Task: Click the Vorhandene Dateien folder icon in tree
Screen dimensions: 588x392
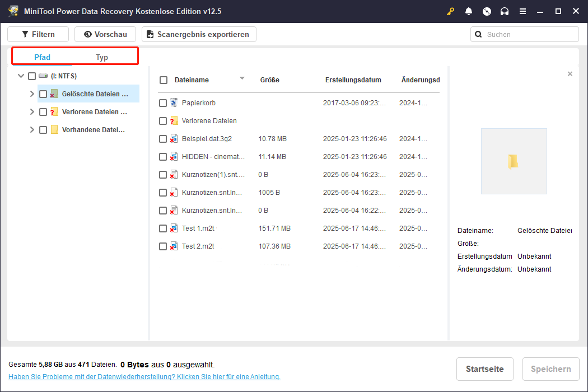Action: (54, 130)
